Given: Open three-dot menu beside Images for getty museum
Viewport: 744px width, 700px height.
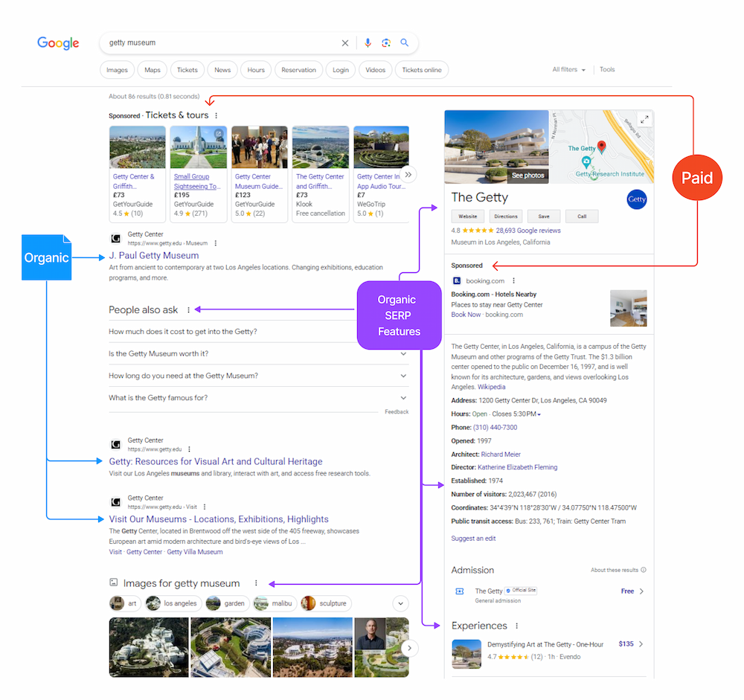Looking at the screenshot, I should pos(256,583).
